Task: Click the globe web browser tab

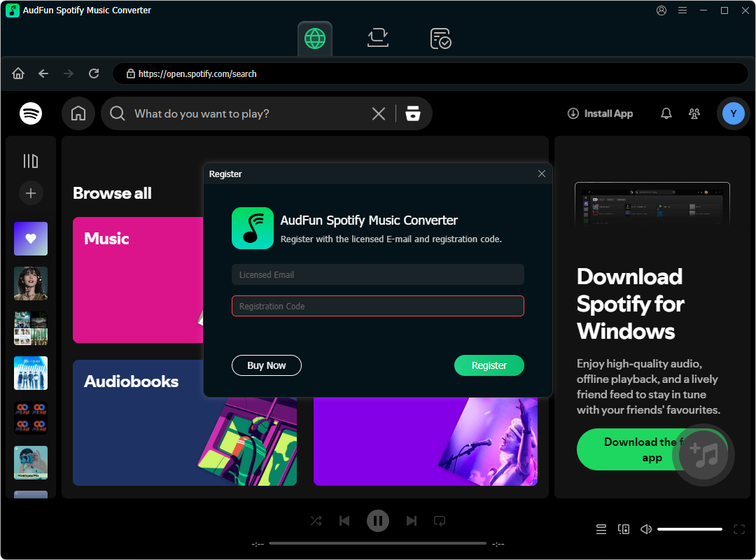Action: pyautogui.click(x=315, y=38)
